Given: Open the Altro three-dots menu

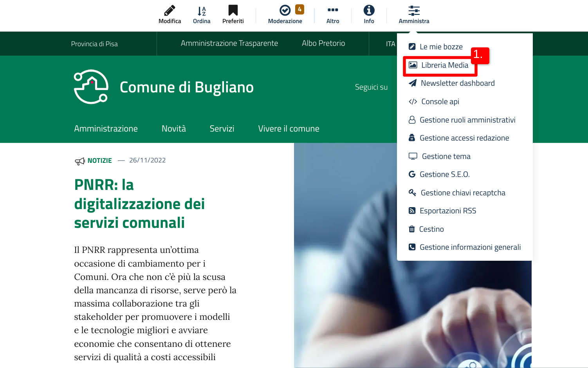Looking at the screenshot, I should tap(333, 10).
